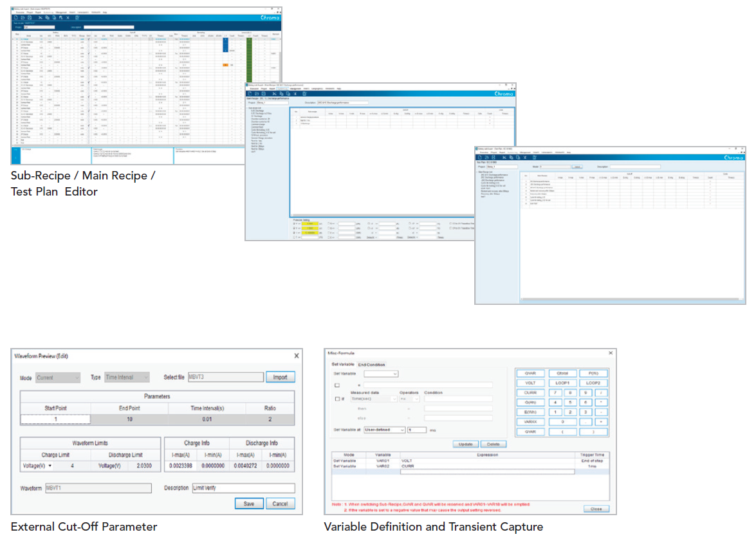756x548 pixels.
Task: Click Delete X icon in Test Plan window
Action: pos(525,157)
